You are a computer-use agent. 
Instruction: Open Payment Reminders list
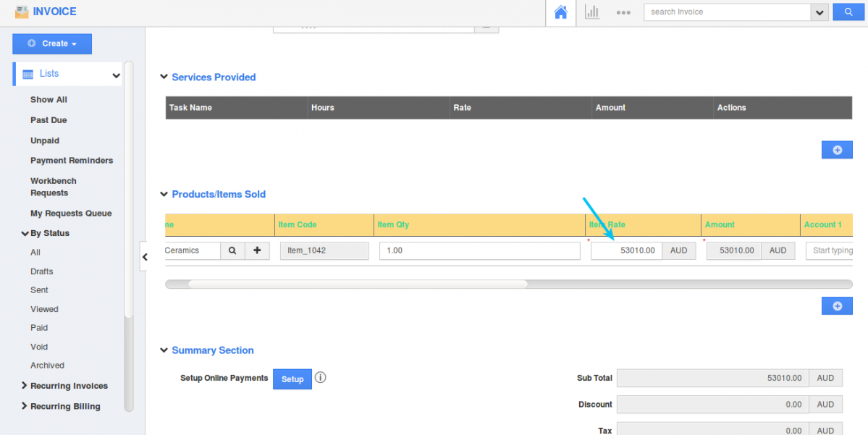tap(72, 161)
